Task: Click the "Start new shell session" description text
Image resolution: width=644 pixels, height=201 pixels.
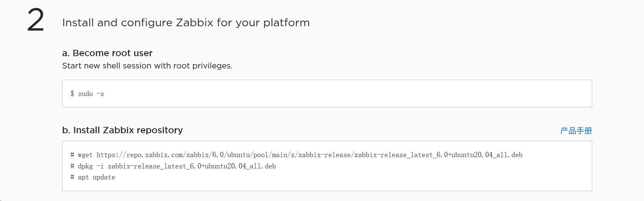Action: click(x=147, y=66)
